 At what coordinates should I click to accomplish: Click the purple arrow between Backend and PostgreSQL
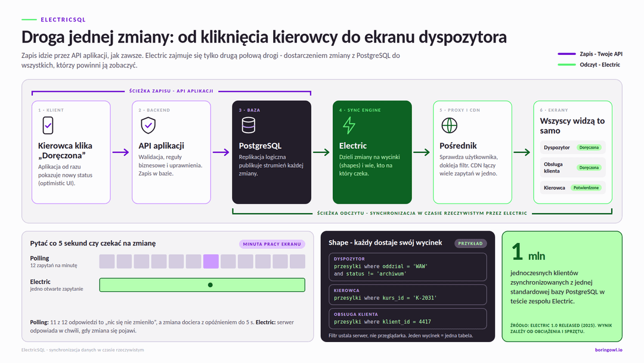coord(221,152)
